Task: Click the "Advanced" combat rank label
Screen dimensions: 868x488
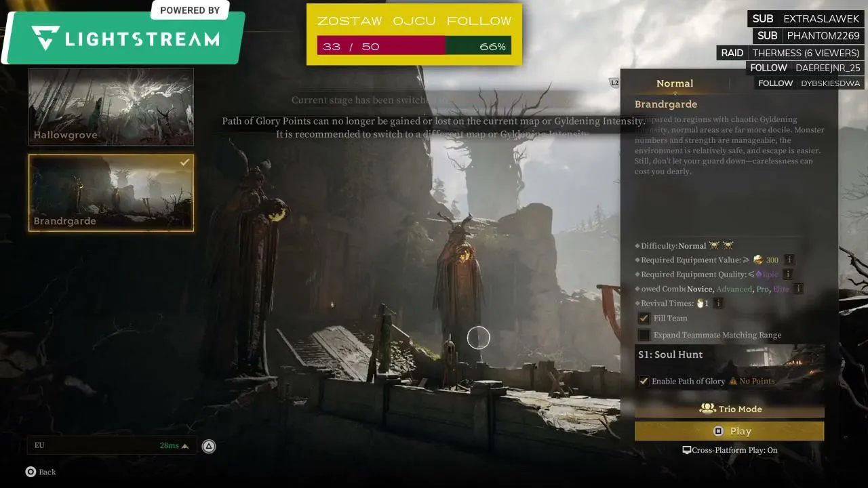Action: 734,289
